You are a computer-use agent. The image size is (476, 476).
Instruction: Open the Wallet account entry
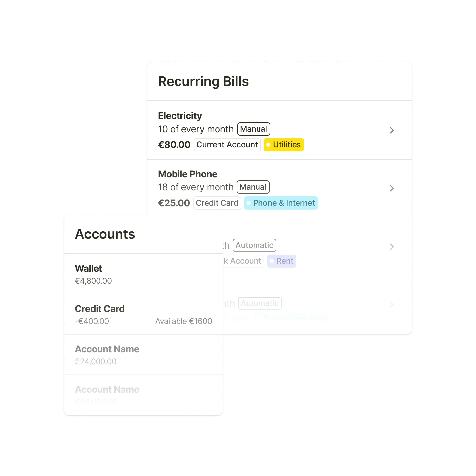(x=89, y=268)
